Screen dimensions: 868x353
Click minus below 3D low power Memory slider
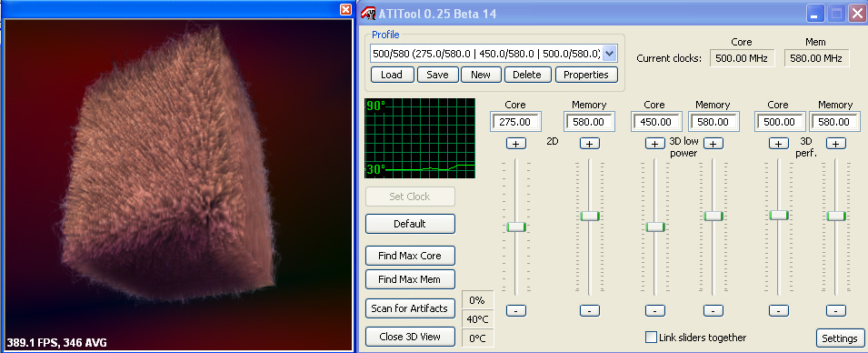tap(713, 310)
